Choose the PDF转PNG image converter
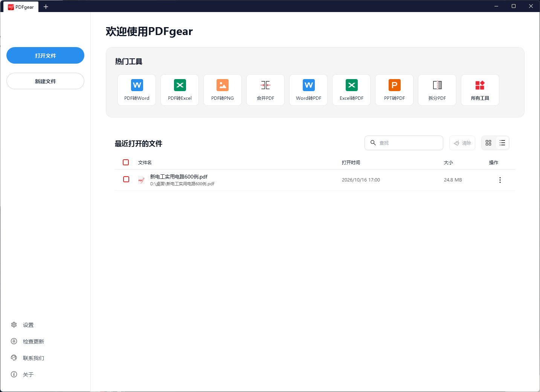Viewport: 540px width, 392px height. coord(223,90)
